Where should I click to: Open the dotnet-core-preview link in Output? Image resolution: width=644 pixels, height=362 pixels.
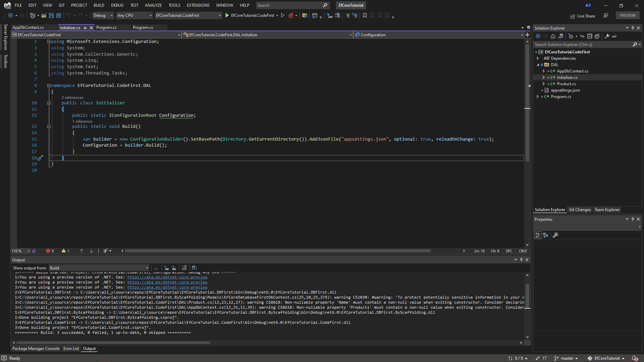(x=167, y=277)
